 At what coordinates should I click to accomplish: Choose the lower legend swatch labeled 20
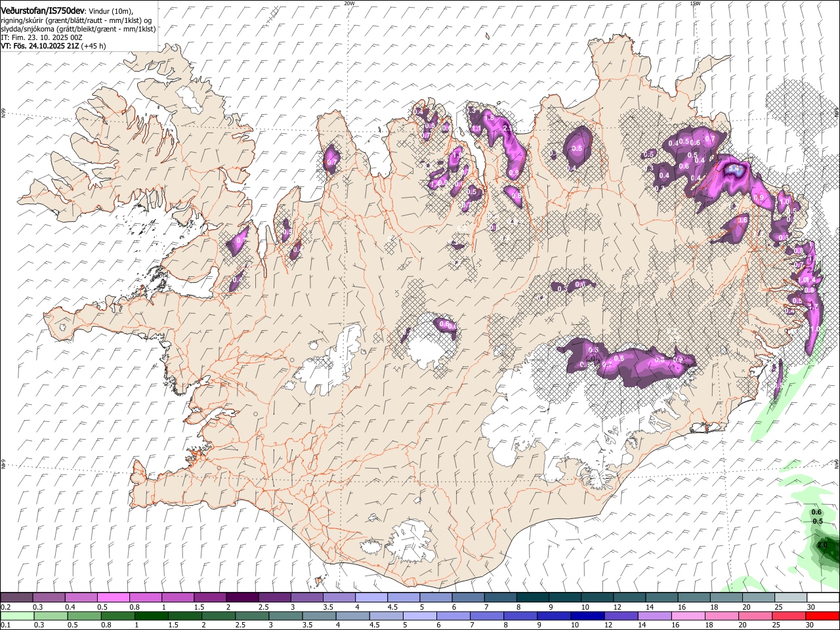(x=755, y=616)
